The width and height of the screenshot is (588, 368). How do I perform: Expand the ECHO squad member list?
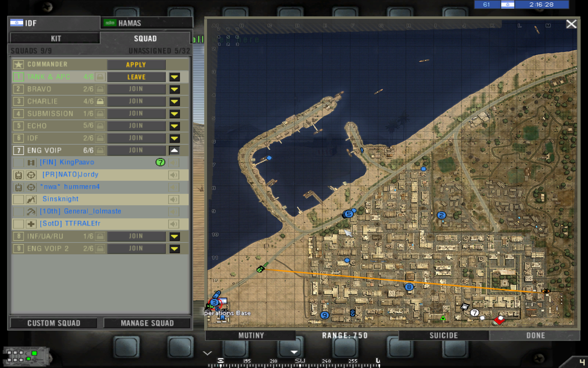click(x=175, y=126)
